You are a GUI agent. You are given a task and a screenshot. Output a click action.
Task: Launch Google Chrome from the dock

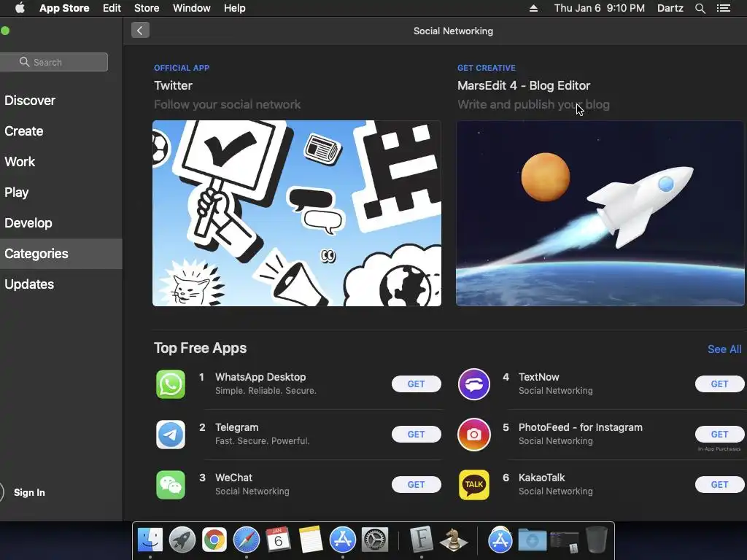click(214, 540)
